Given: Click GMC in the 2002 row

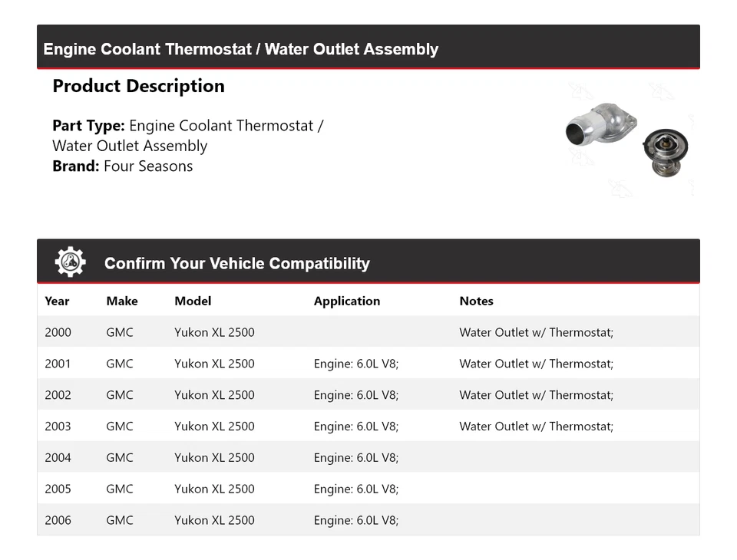Looking at the screenshot, I should tap(120, 395).
